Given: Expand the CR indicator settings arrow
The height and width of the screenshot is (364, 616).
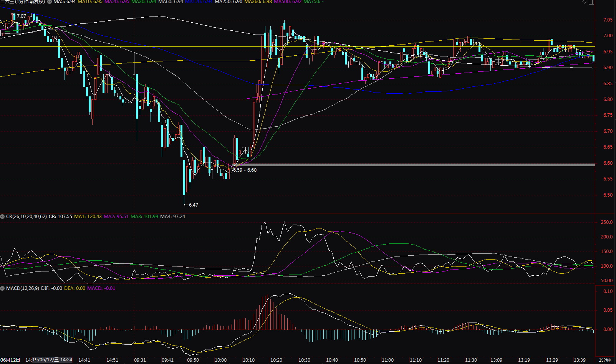Looking at the screenshot, I should 3,217.
